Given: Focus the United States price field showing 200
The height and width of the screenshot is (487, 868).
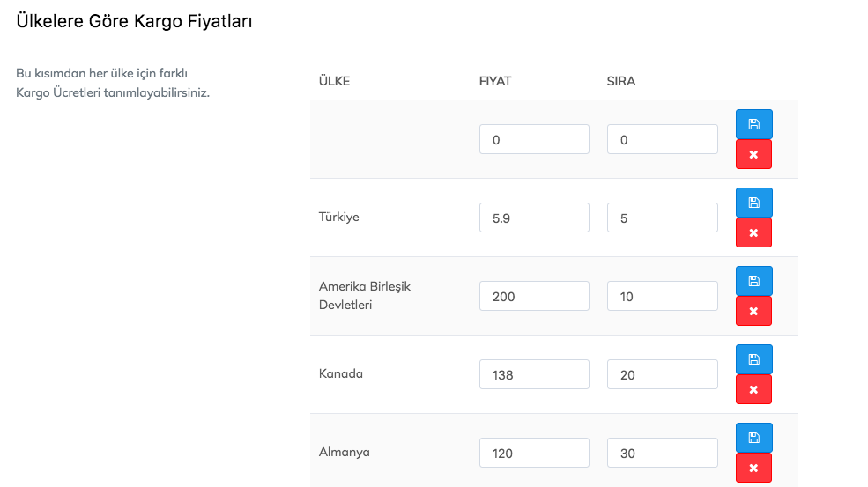Looking at the screenshot, I should (x=534, y=297).
